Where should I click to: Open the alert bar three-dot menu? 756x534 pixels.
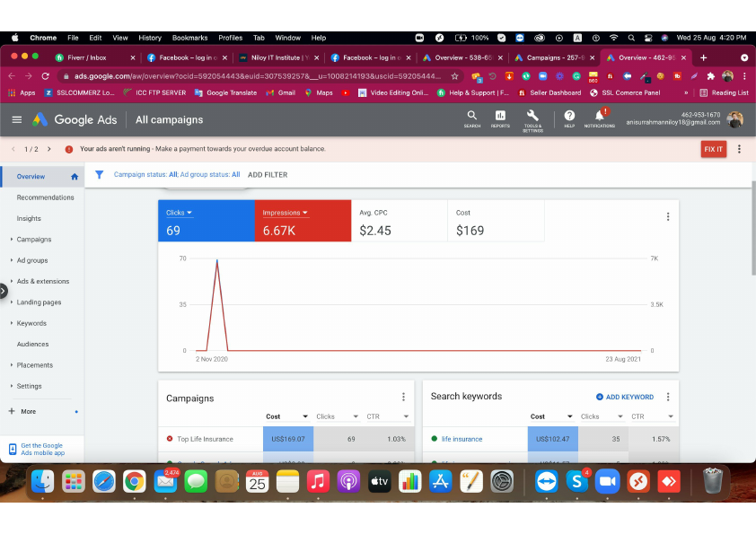(x=739, y=149)
